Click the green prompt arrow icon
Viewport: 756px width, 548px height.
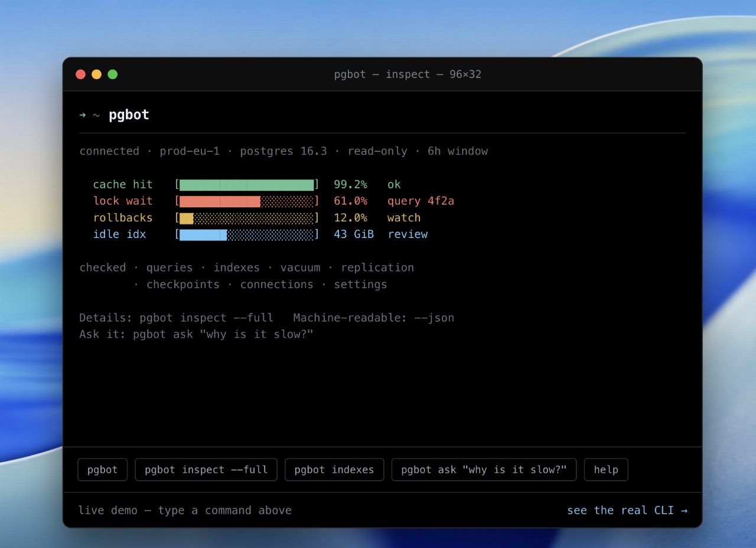tap(83, 115)
